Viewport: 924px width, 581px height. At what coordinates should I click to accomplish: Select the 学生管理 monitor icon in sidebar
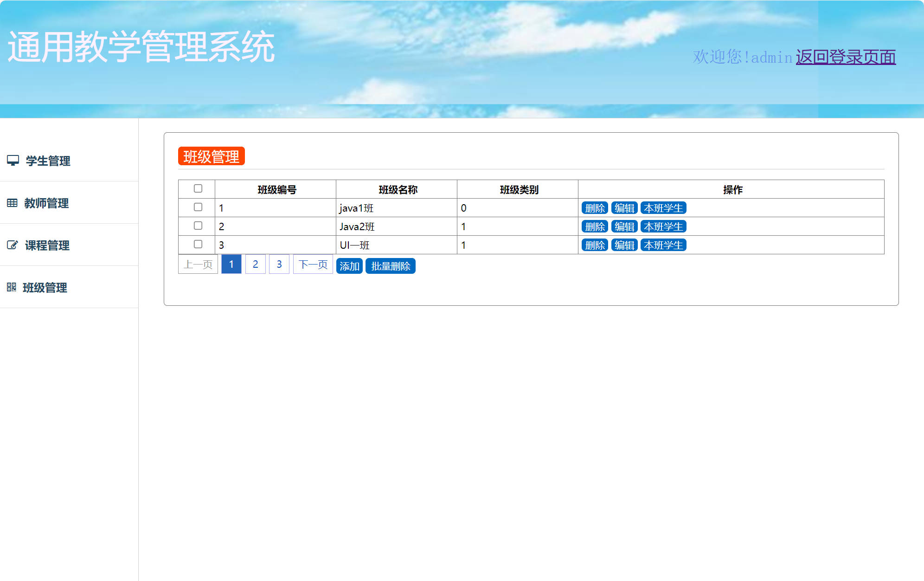pos(13,161)
